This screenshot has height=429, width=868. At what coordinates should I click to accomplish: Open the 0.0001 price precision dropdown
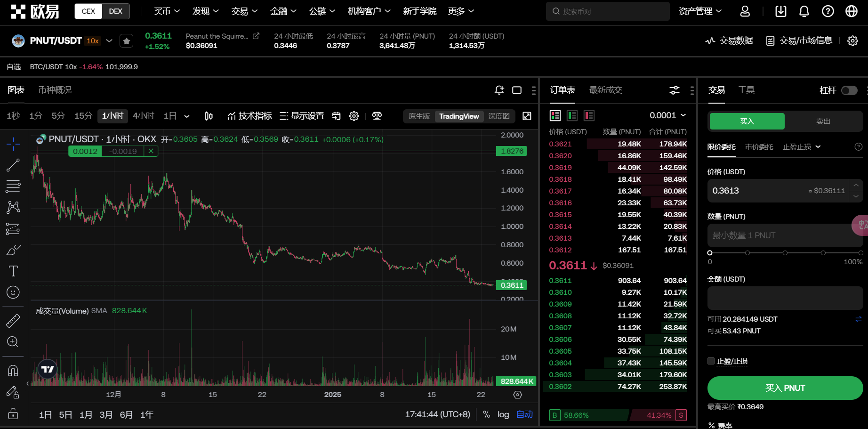coord(668,115)
